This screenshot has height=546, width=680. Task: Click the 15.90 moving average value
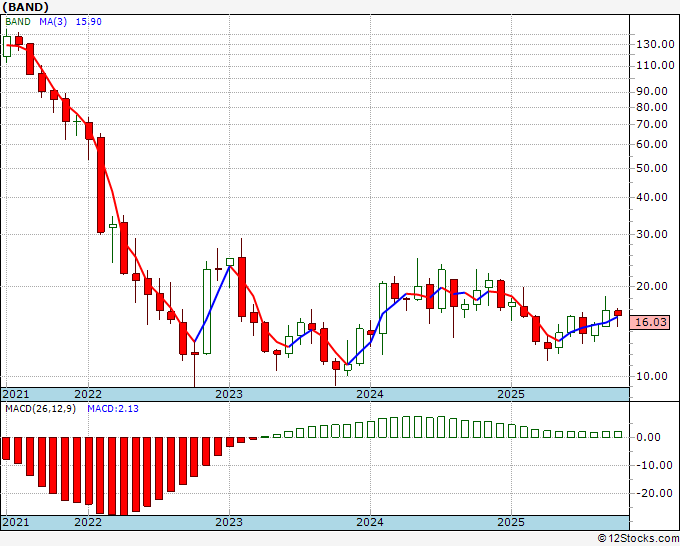(x=88, y=22)
